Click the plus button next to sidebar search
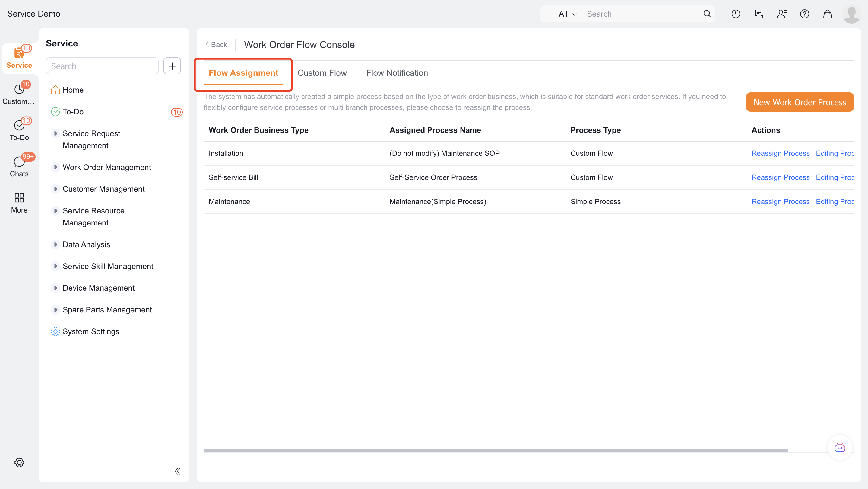The width and height of the screenshot is (868, 489). tap(172, 66)
